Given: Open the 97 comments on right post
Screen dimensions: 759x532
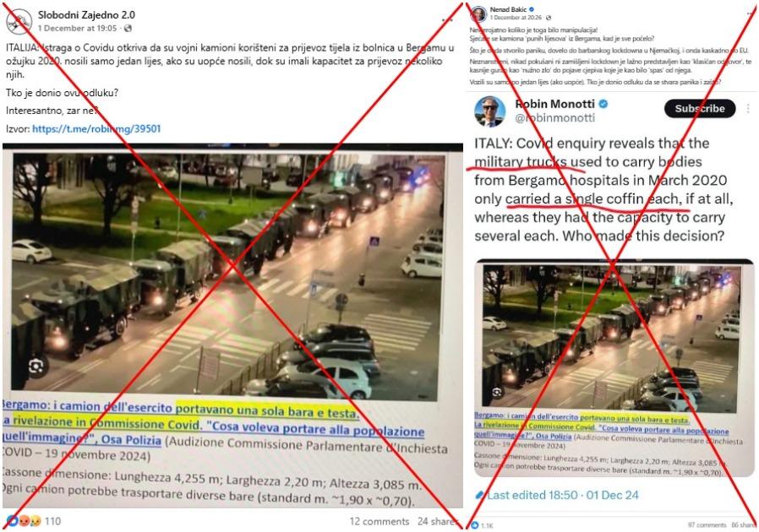Looking at the screenshot, I should tap(707, 524).
